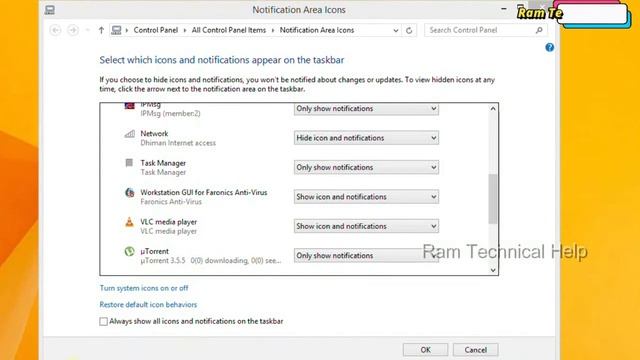
Task: Select Workstation GUI for Faronics Anti-Virus text
Action: (204, 192)
